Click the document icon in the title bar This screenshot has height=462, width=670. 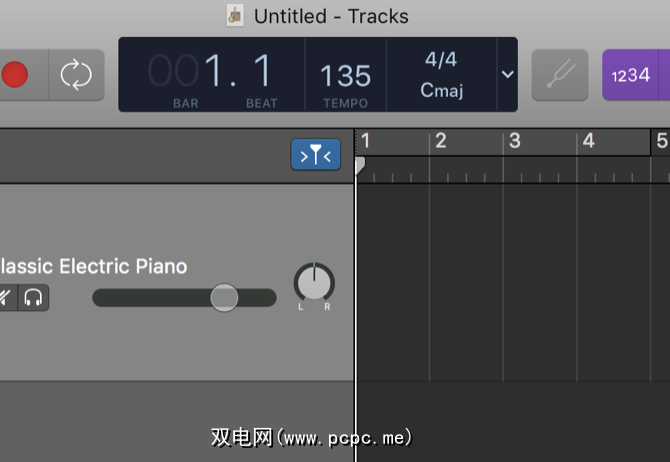[x=236, y=16]
